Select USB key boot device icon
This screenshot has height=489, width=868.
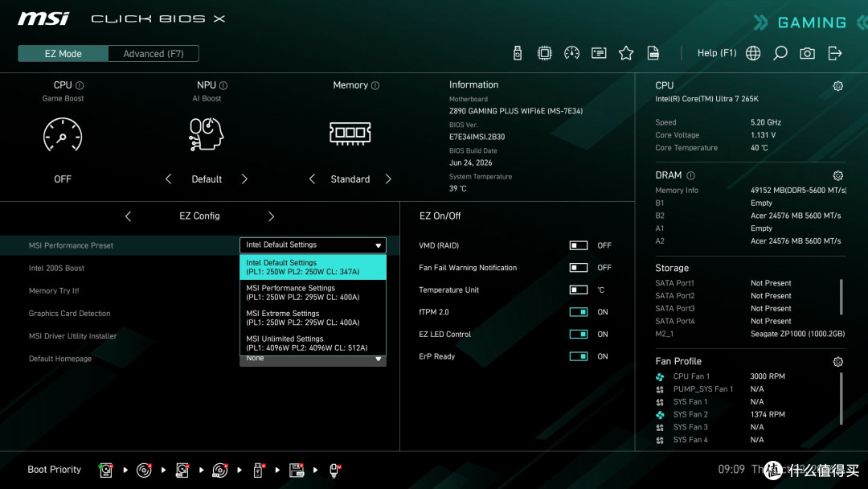click(258, 471)
